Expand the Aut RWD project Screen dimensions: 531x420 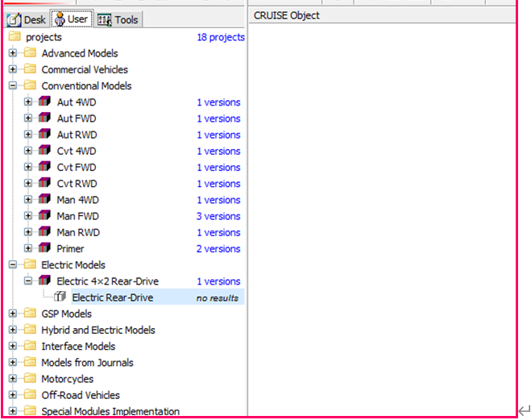tap(28, 134)
